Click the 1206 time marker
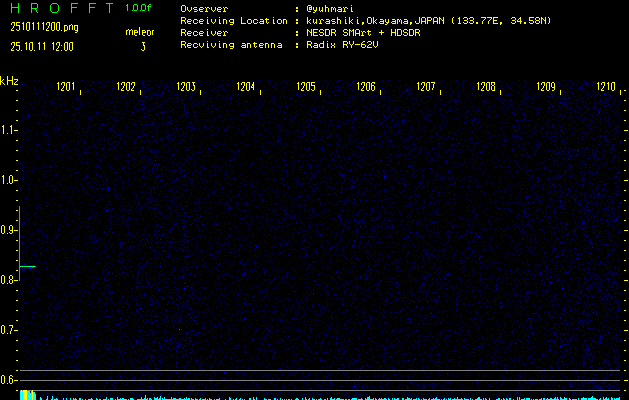This screenshot has width=629, height=400. pyautogui.click(x=366, y=87)
